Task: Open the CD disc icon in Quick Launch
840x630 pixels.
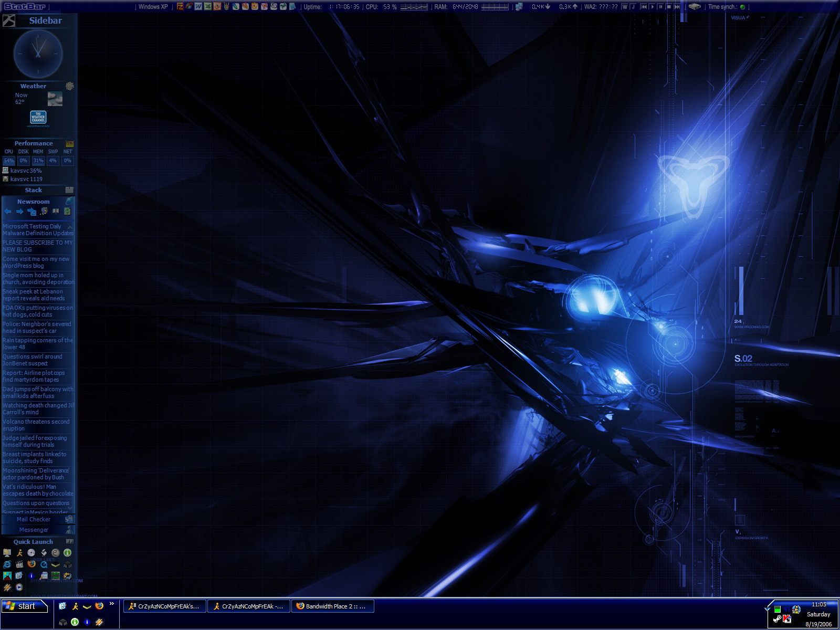Action: (31, 553)
